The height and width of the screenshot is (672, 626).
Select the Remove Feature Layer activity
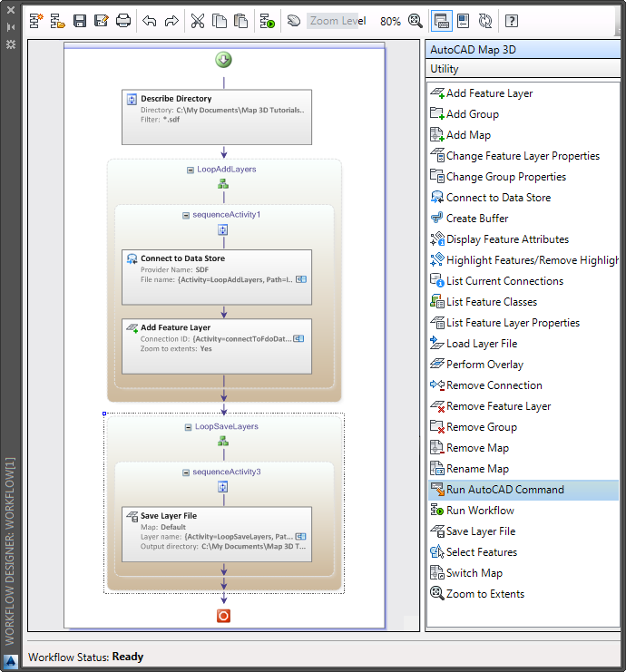[x=523, y=406]
